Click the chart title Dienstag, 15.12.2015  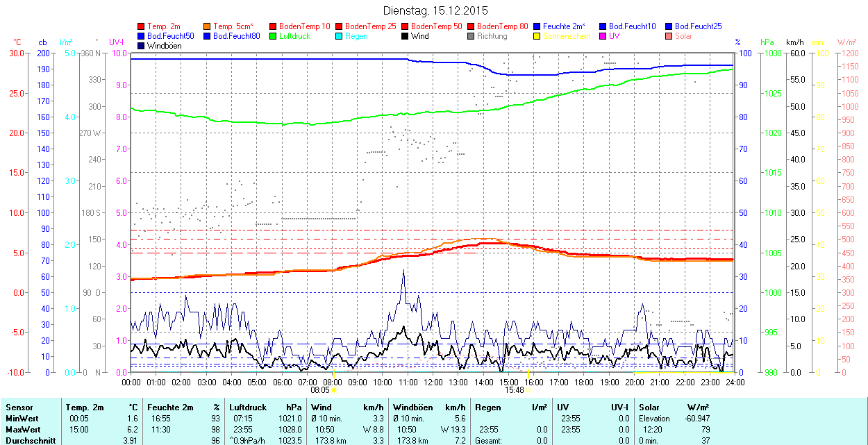pyautogui.click(x=435, y=10)
